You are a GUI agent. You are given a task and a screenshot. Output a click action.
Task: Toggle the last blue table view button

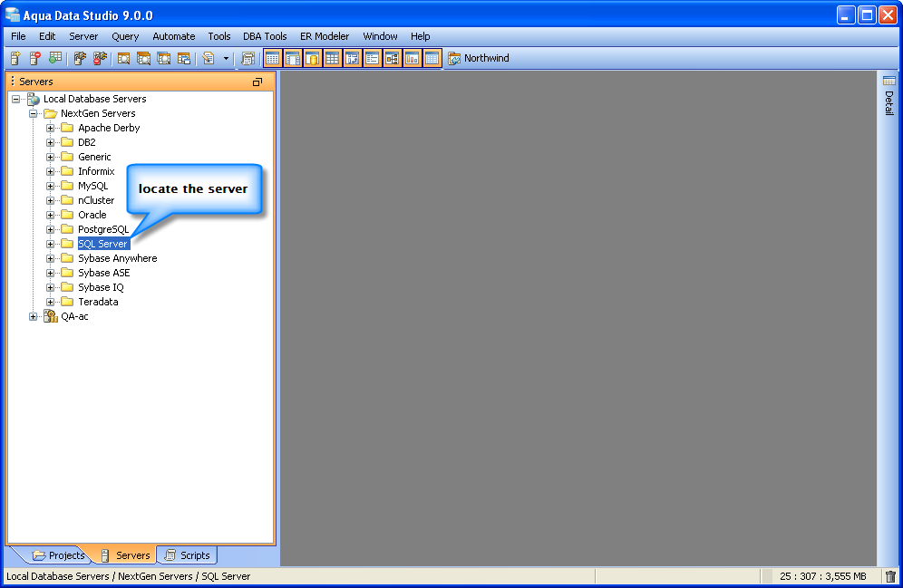432,58
